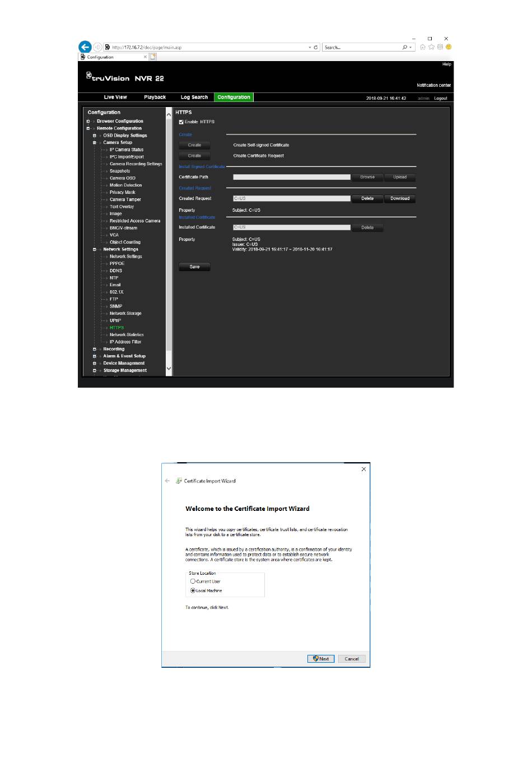Click the Refresh icon in address bar

click(x=316, y=48)
